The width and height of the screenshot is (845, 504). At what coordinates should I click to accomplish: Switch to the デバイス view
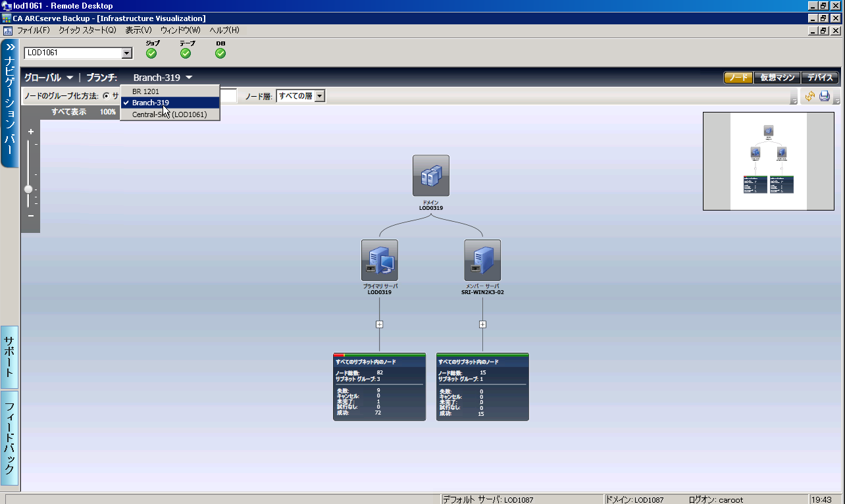[x=820, y=78]
